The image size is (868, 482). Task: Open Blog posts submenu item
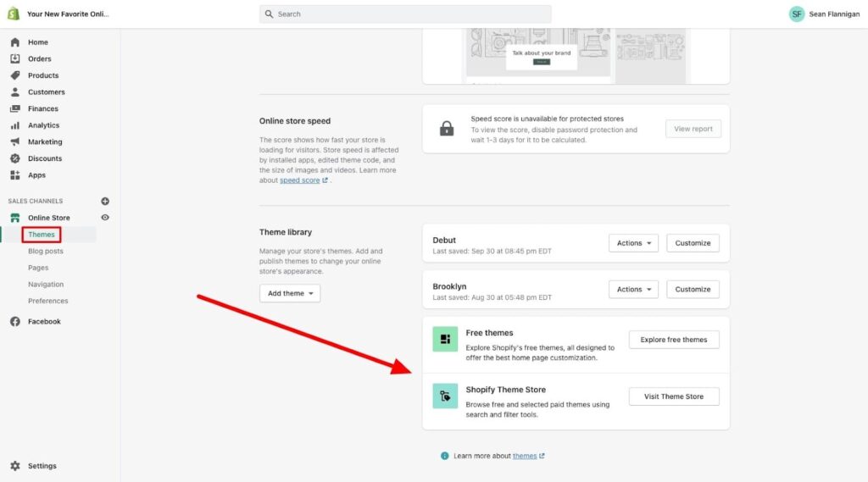coord(46,252)
